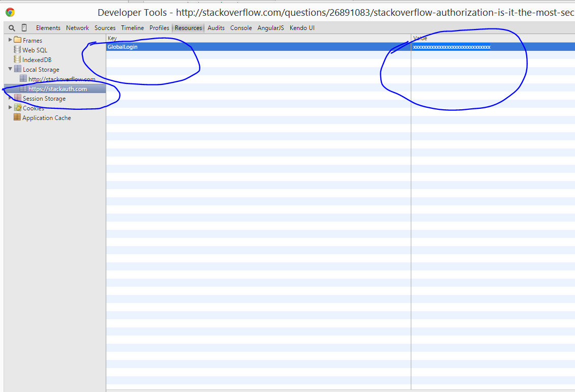Open the Elements tab
575x392 pixels.
[48, 28]
